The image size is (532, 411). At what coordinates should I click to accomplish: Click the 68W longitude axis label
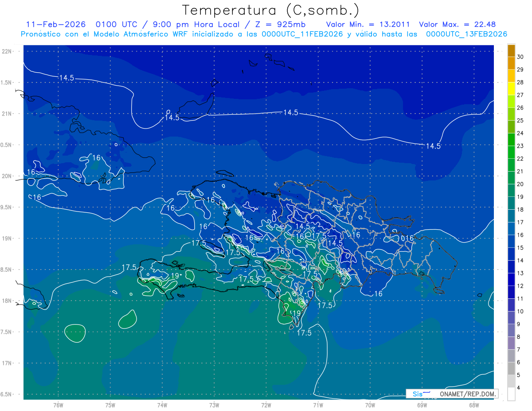pos(473,405)
